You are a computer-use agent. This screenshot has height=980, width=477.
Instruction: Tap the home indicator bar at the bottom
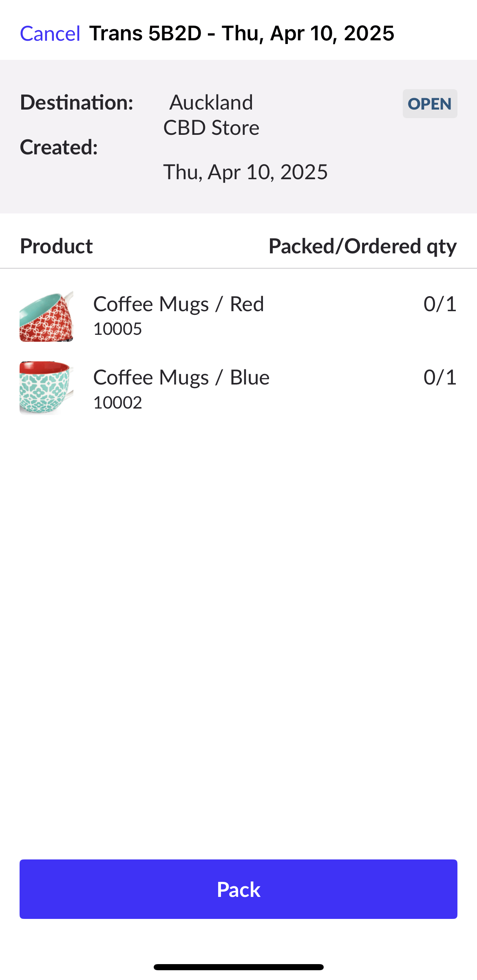[x=238, y=967]
